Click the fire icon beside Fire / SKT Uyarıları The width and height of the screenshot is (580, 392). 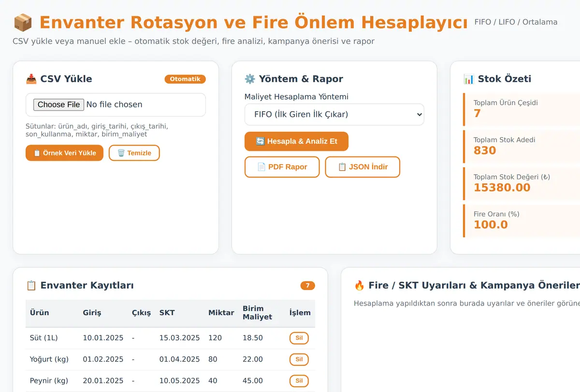click(x=359, y=285)
